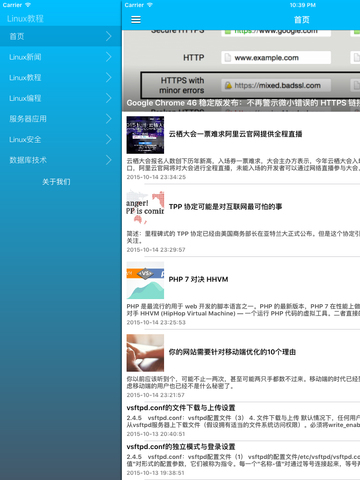Open Linux安全 sidebar item
The height and width of the screenshot is (480, 360).
(61, 140)
